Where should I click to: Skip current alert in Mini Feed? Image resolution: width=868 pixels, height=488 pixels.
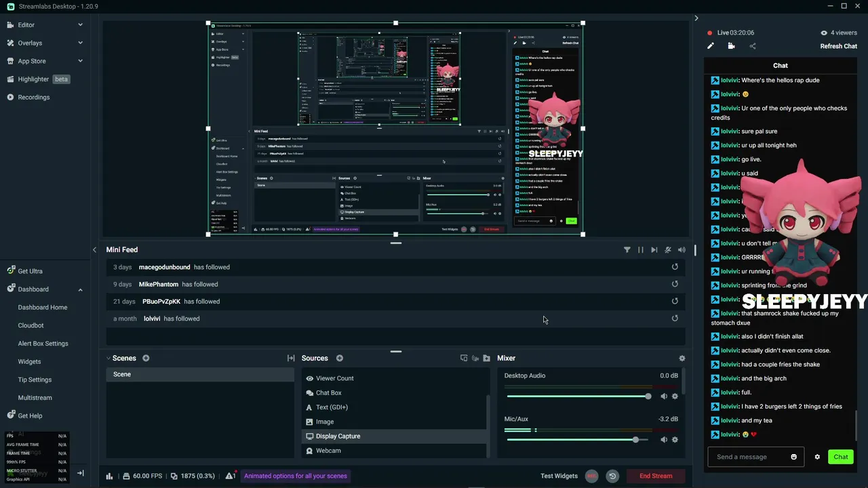pos(654,250)
